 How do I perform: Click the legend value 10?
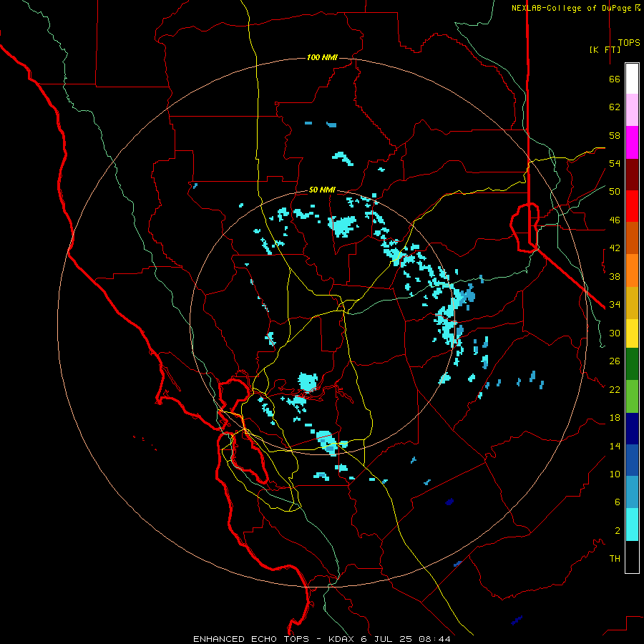pos(615,474)
